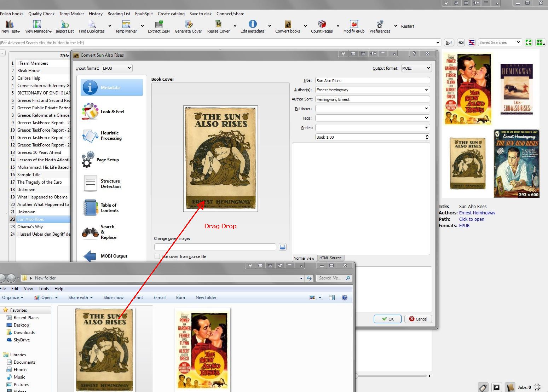The image size is (548, 392).
Task: Click the shortcut-arrow icon in the status bar
Action: [x=496, y=387]
